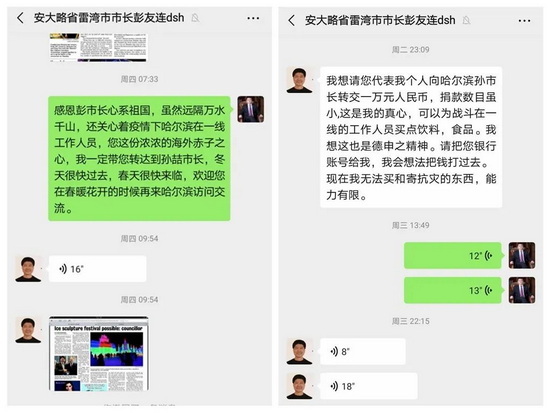The width and height of the screenshot is (550, 413).
Task: Tap chat title in right chat header
Action: click(380, 20)
